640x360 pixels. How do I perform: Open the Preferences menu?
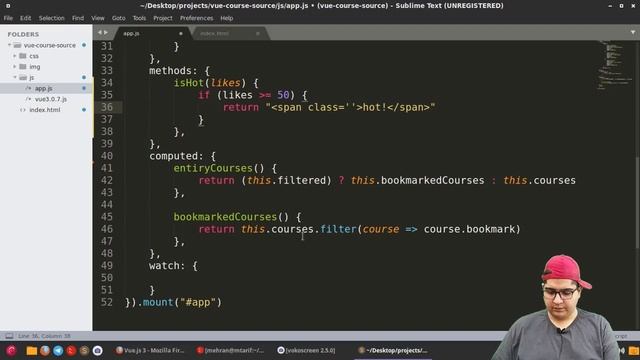(196, 18)
